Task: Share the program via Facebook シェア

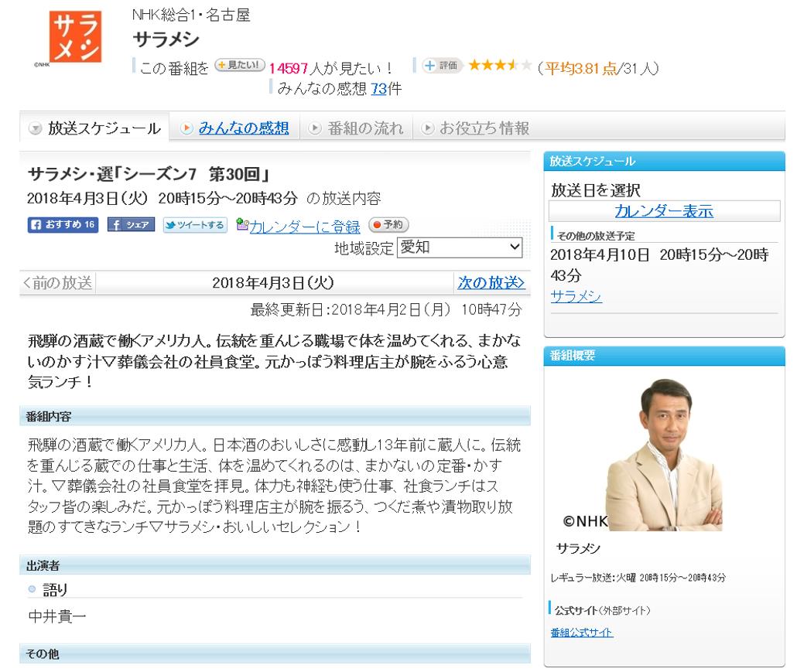Action: coord(131,224)
